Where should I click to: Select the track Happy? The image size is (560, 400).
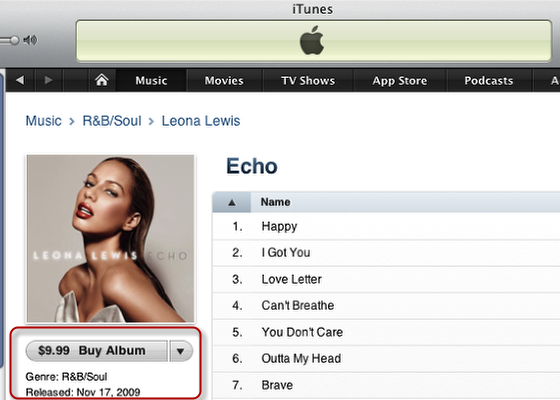click(x=386, y=226)
